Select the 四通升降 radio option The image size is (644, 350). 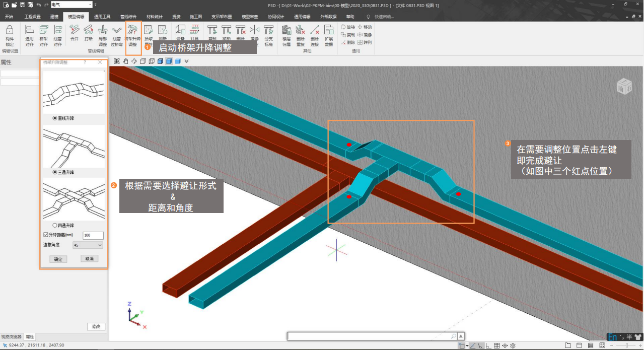tap(55, 225)
